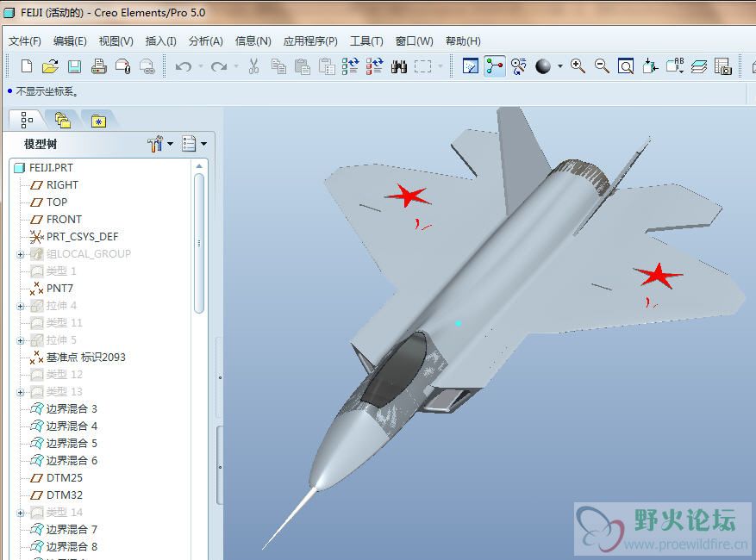This screenshot has height=560, width=756.
Task: Click the undo arrow icon
Action: pyautogui.click(x=184, y=66)
